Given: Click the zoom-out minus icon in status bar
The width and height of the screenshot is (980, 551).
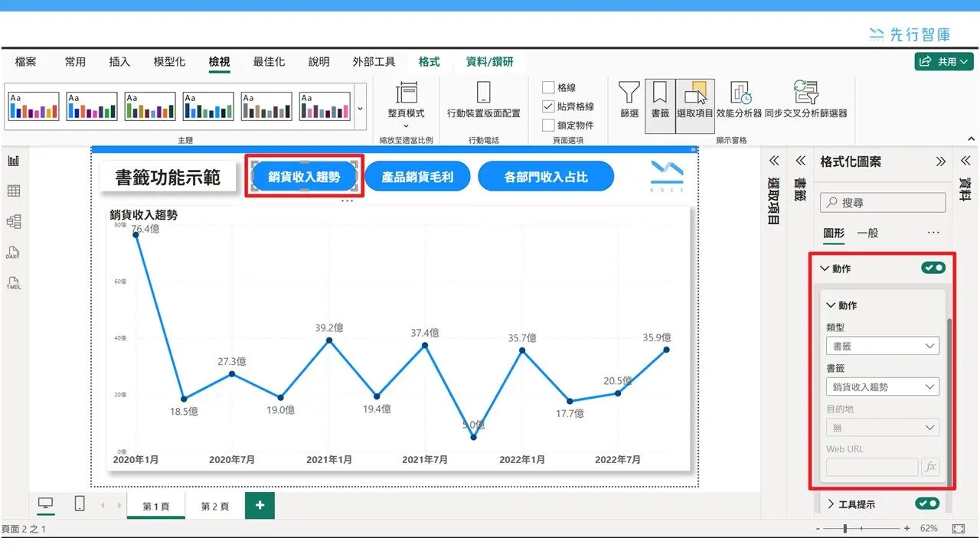Looking at the screenshot, I should click(818, 529).
